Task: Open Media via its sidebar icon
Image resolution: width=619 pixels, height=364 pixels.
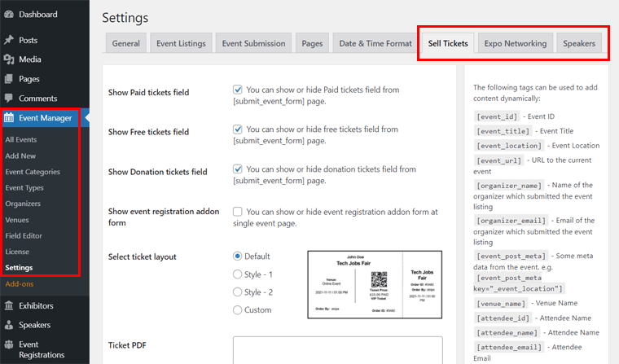Action: 9,59
